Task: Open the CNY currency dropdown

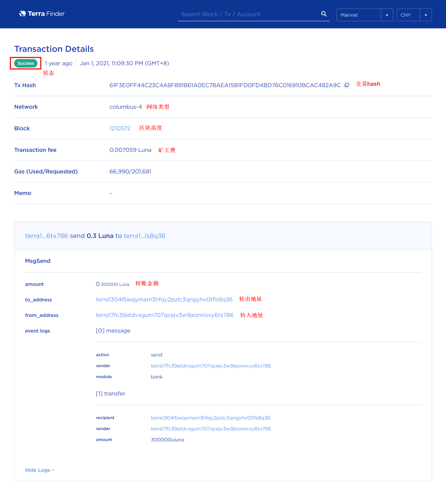Action: [x=408, y=15]
